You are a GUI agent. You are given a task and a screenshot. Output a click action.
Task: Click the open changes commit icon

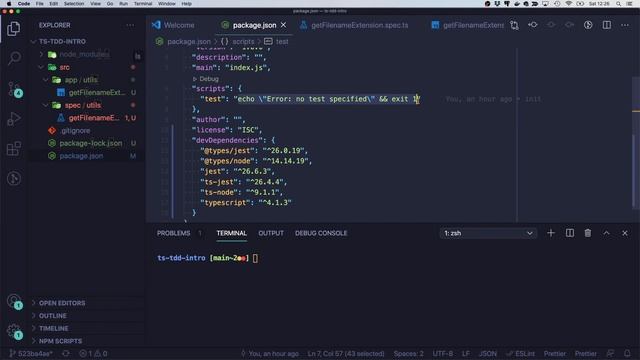533,25
